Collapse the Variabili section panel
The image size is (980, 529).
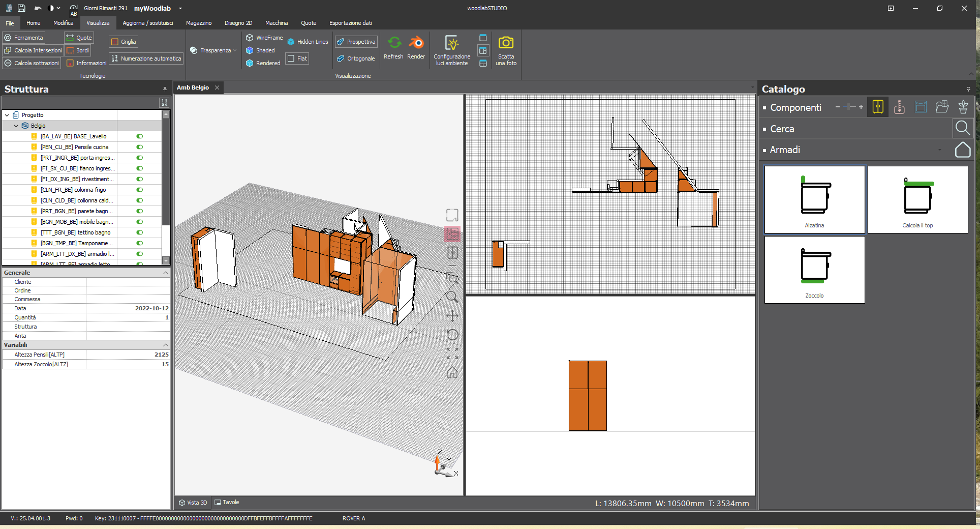click(165, 345)
